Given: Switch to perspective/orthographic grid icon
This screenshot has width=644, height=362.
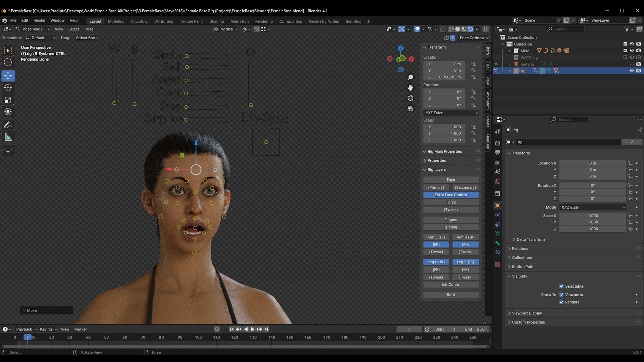Looking at the screenshot, I should (410, 108).
